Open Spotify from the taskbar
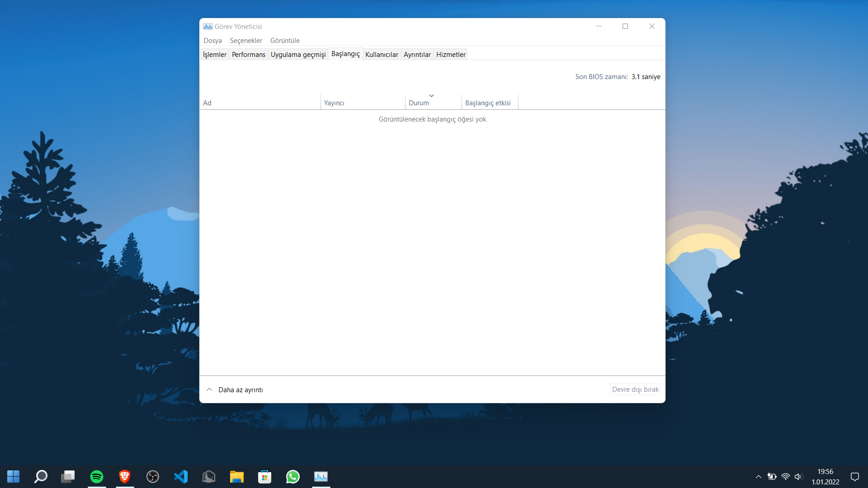 pyautogui.click(x=97, y=476)
